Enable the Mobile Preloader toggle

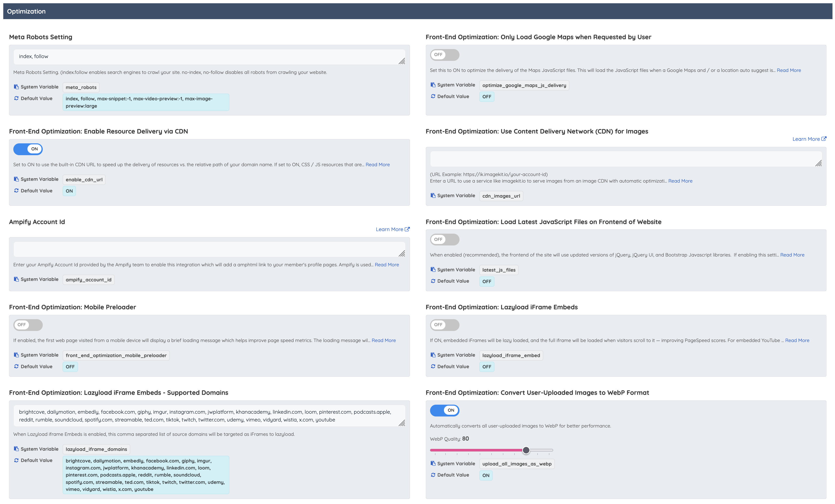[28, 325]
